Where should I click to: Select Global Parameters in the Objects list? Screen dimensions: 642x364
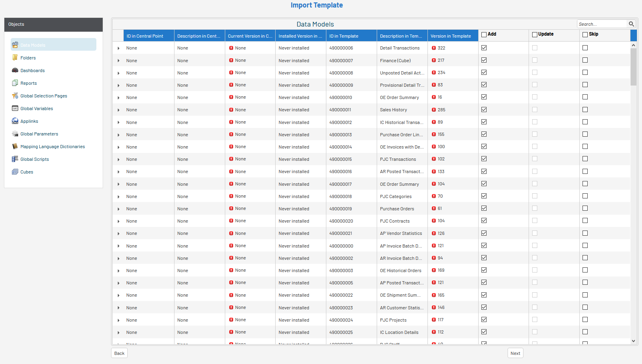click(39, 134)
